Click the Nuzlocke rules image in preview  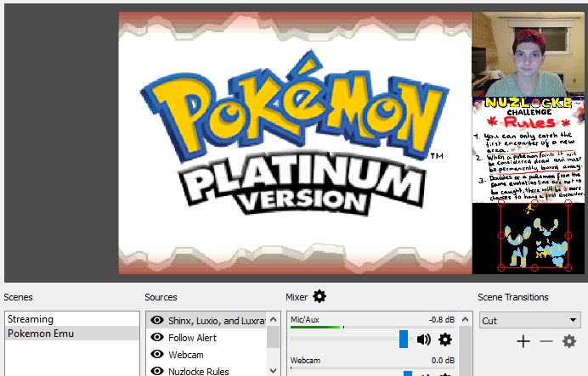[528, 149]
